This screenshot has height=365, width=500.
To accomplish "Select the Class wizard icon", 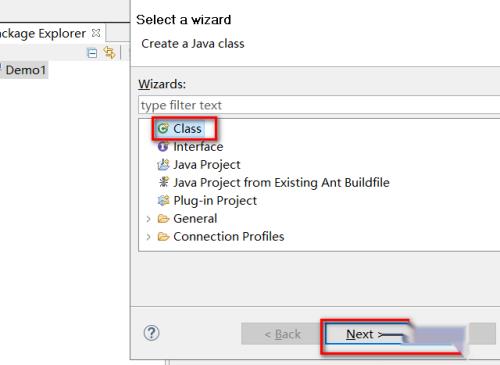I will click(x=163, y=128).
